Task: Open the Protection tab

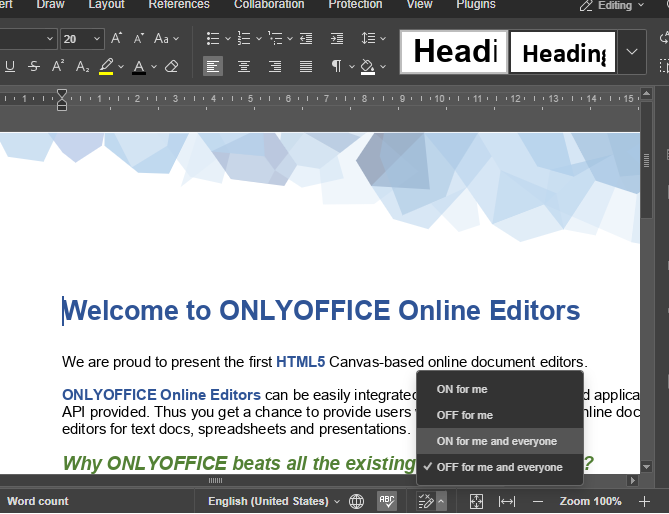Action: [x=355, y=5]
